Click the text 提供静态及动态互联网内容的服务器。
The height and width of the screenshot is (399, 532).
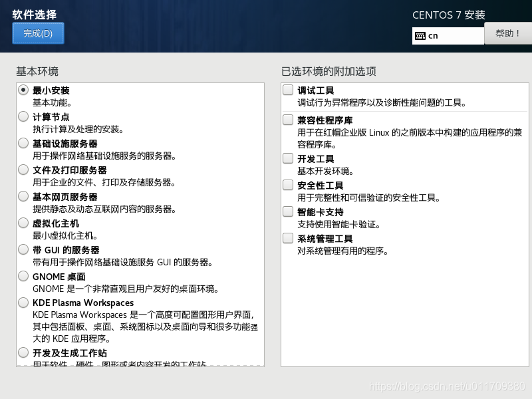pyautogui.click(x=104, y=209)
